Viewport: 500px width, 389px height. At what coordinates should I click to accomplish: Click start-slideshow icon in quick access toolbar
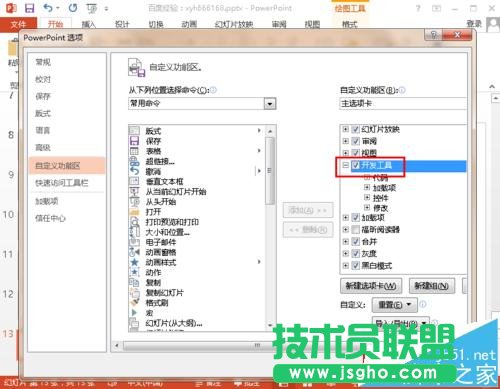click(x=92, y=8)
